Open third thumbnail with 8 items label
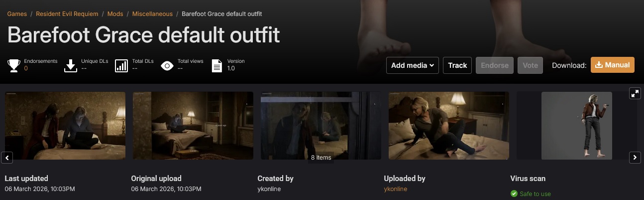This screenshot has height=200, width=644. 321,126
